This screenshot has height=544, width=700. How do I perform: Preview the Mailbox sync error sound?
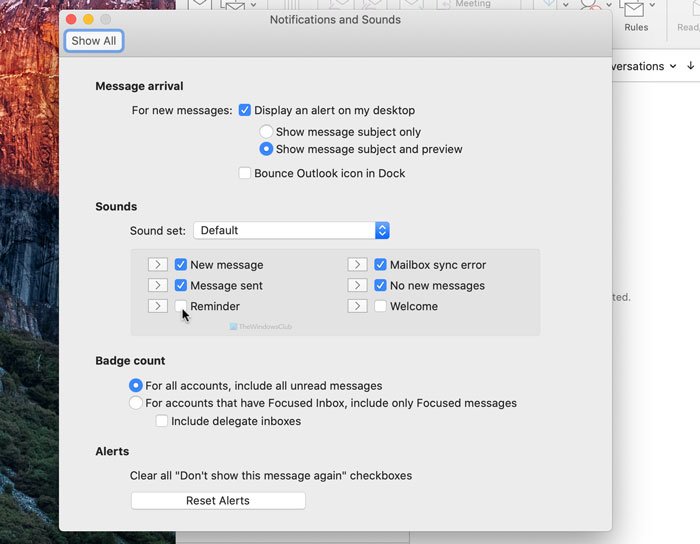pos(357,265)
